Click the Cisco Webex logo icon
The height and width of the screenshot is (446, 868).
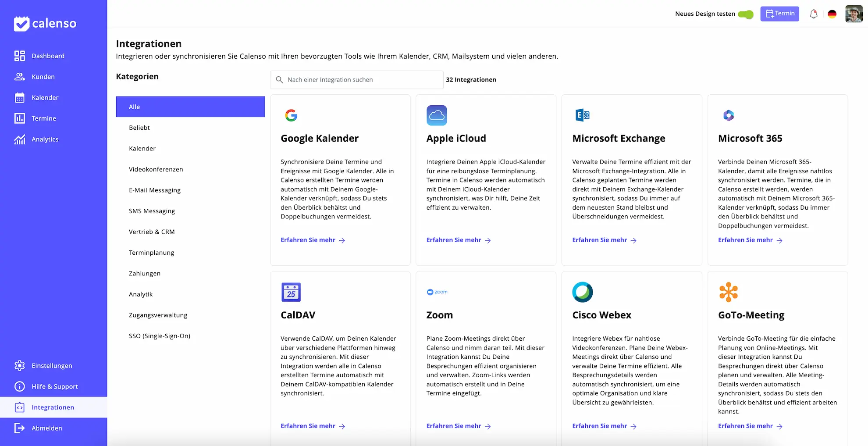pos(582,292)
